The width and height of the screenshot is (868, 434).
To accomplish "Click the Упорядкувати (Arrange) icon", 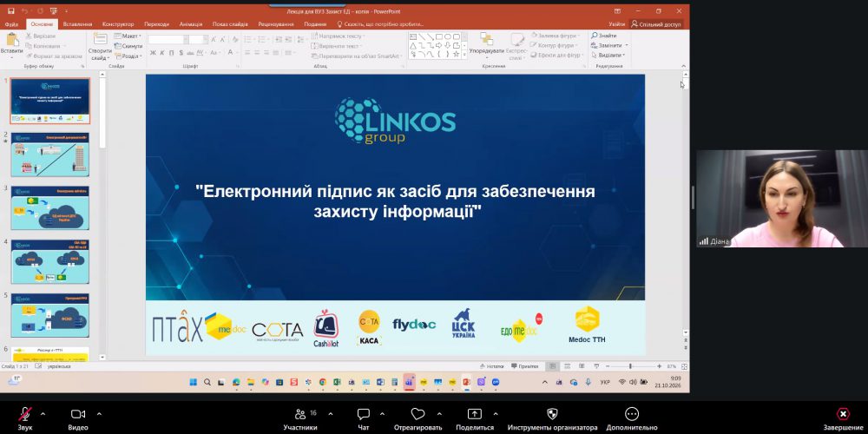I will [487, 39].
